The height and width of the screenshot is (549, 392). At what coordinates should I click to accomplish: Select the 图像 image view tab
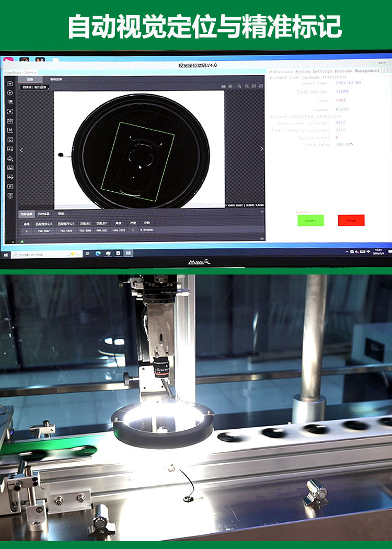pos(30,79)
